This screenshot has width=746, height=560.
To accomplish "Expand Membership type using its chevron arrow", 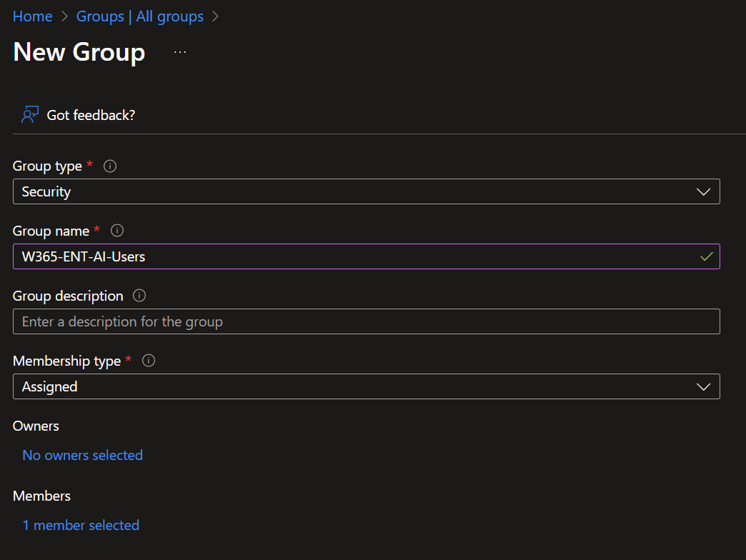I will 703,386.
